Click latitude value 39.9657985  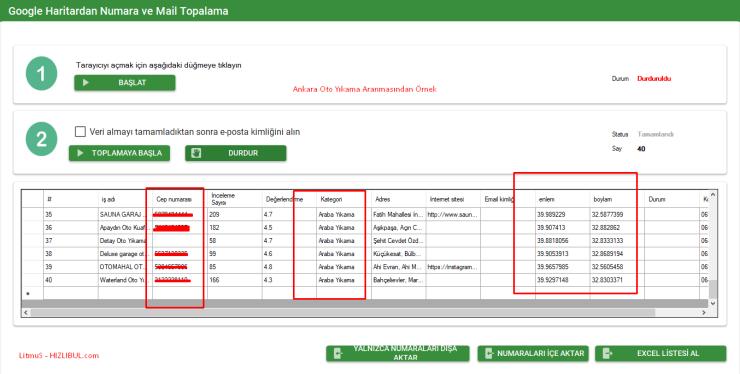tap(563, 267)
